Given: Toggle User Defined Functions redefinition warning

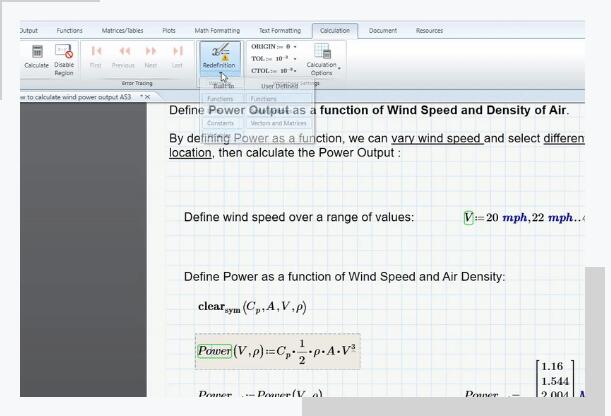Looking at the screenshot, I should coord(279,99).
